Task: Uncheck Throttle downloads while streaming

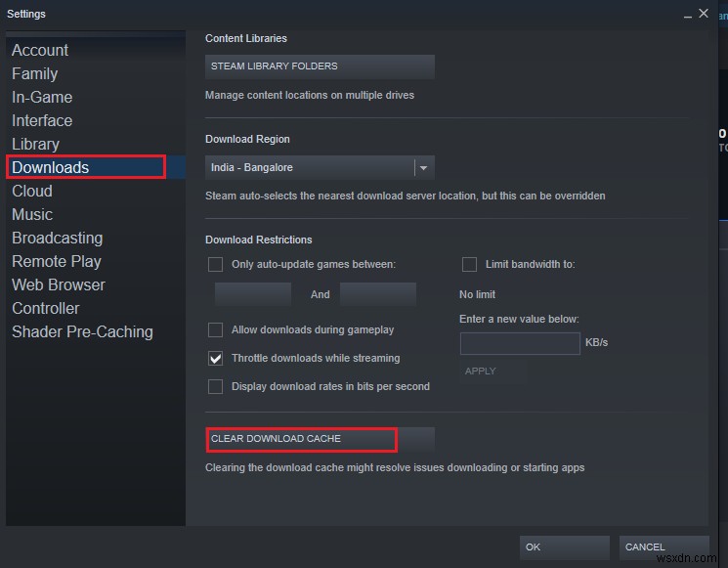Action: (215, 358)
